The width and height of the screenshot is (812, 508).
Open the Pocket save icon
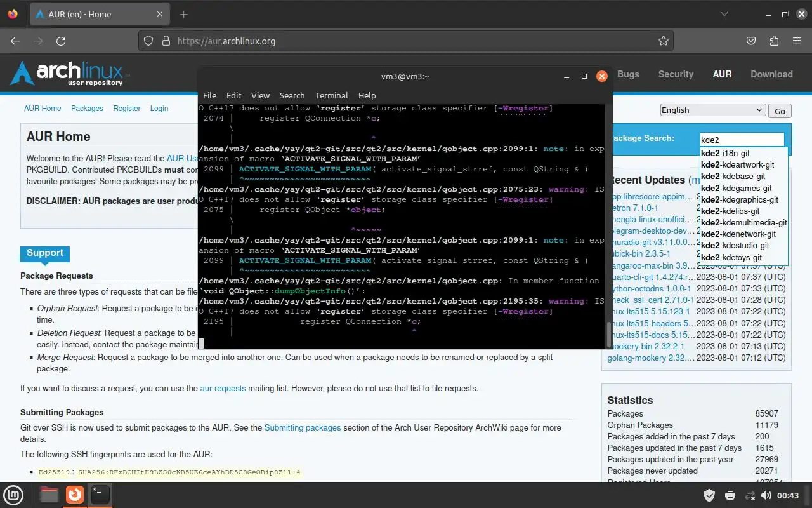pos(751,41)
